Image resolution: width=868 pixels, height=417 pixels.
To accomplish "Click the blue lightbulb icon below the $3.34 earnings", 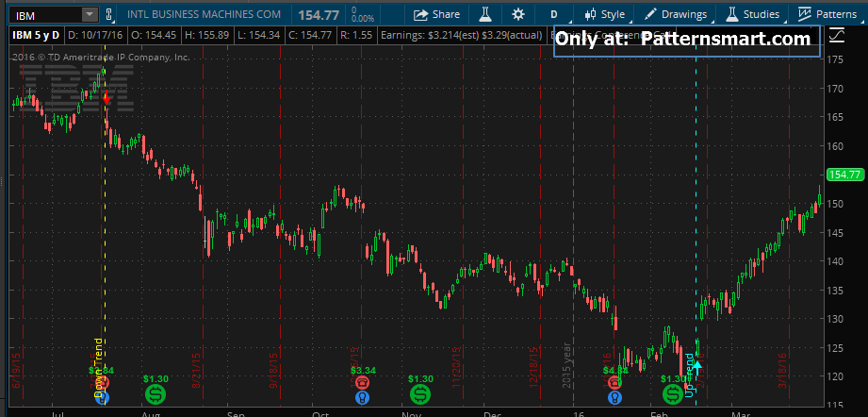I will [362, 397].
